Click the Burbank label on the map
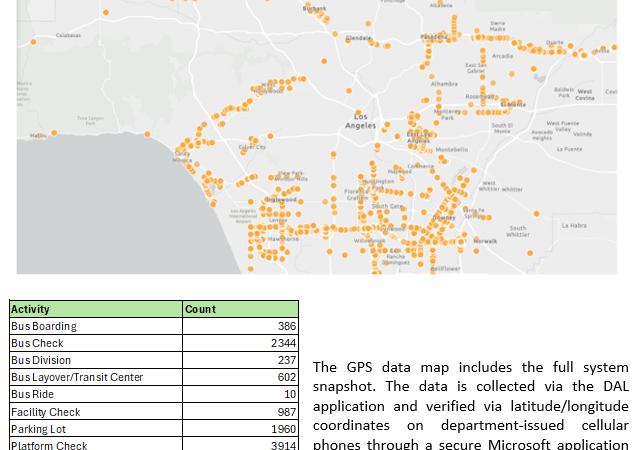This screenshot has width=638, height=450. [314, 8]
